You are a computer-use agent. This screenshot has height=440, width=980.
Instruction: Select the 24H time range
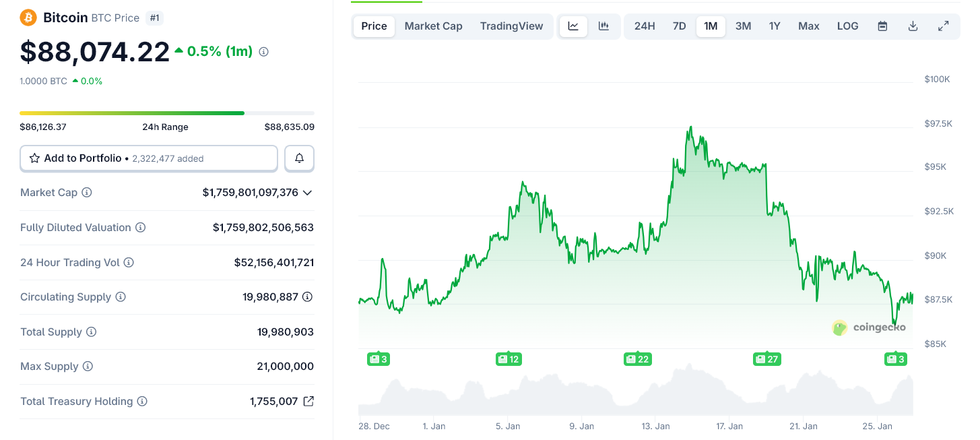[644, 26]
